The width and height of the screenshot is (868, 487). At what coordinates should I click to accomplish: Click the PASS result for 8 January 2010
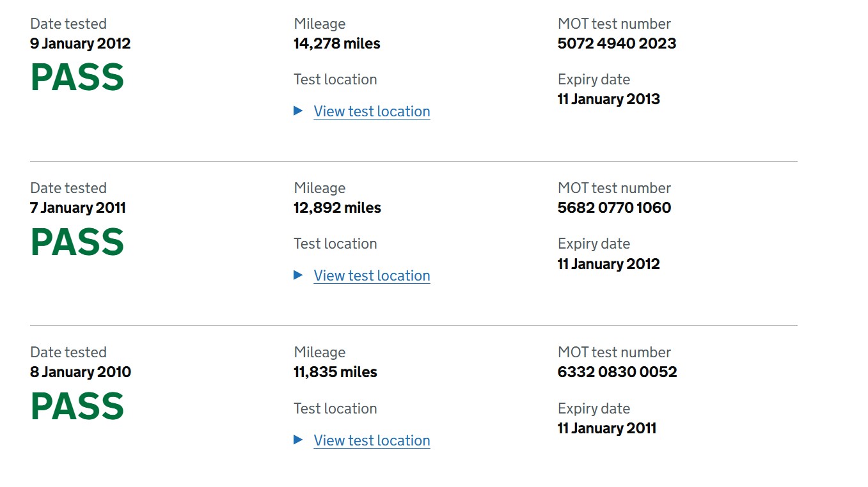[x=77, y=406]
